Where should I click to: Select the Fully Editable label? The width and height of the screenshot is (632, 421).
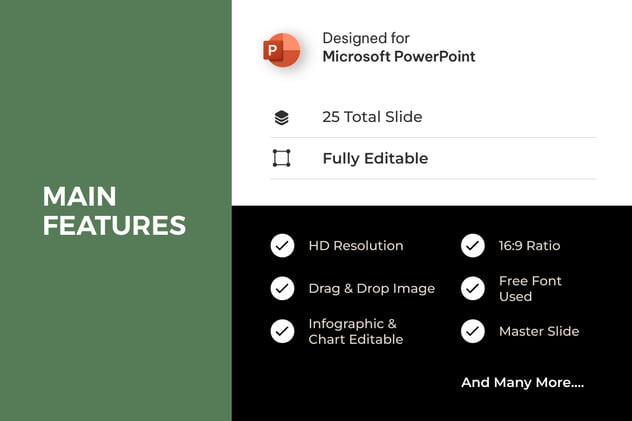coord(375,158)
